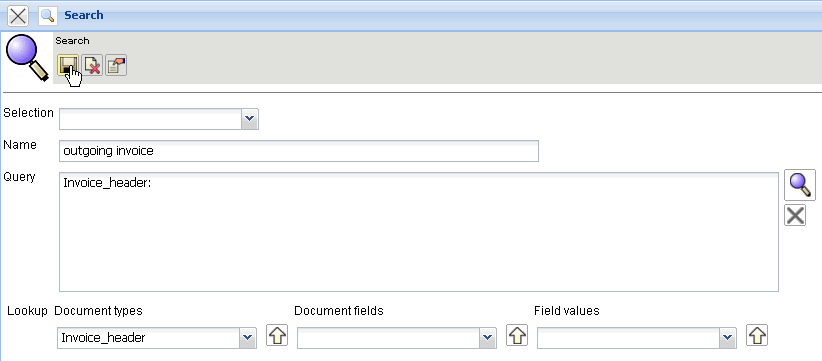This screenshot has width=822, height=361.
Task: Expand the Document fields dropdown
Action: (488, 338)
